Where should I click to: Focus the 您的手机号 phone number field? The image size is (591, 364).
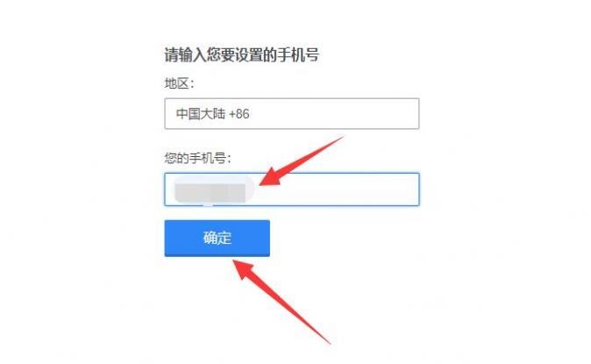(x=292, y=189)
